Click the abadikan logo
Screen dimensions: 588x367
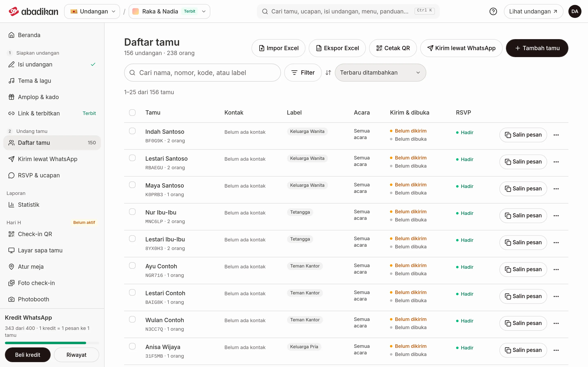(x=33, y=11)
